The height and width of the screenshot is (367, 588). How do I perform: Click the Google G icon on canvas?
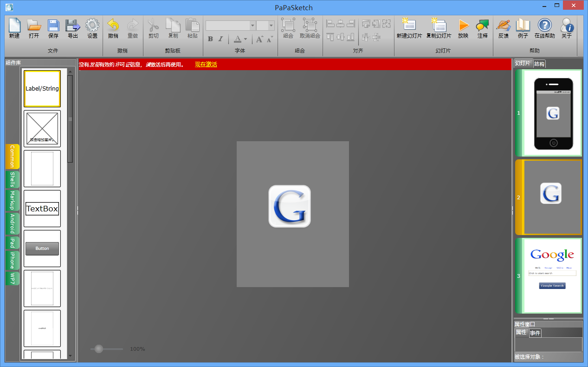click(x=290, y=206)
